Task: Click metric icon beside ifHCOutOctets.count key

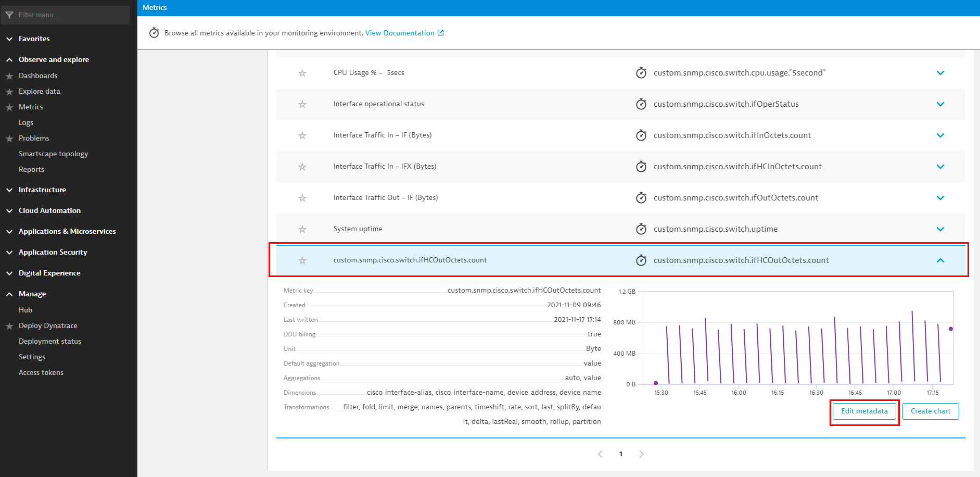Action: pyautogui.click(x=641, y=260)
